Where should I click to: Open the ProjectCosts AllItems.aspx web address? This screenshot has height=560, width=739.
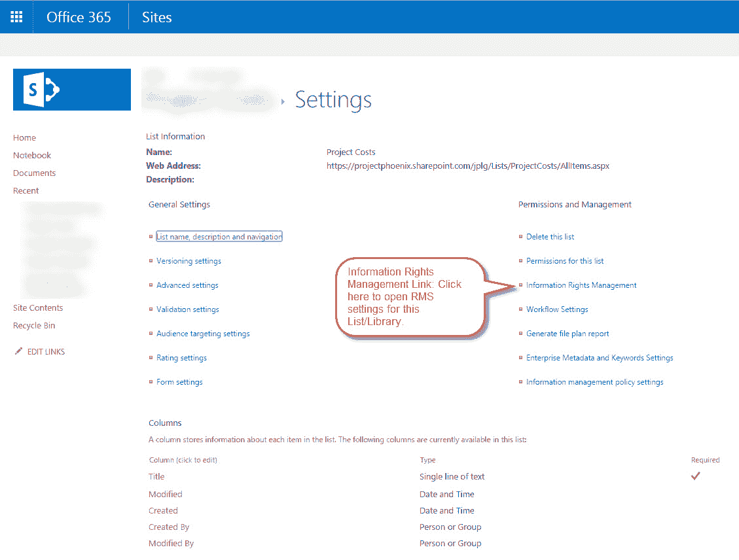pyautogui.click(x=467, y=166)
